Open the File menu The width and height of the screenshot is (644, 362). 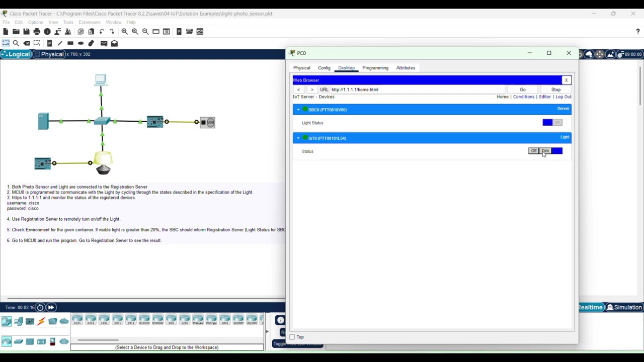click(x=6, y=22)
